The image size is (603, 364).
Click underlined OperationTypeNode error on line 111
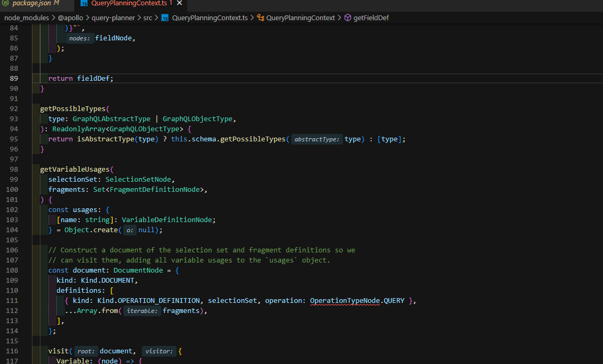click(x=345, y=301)
